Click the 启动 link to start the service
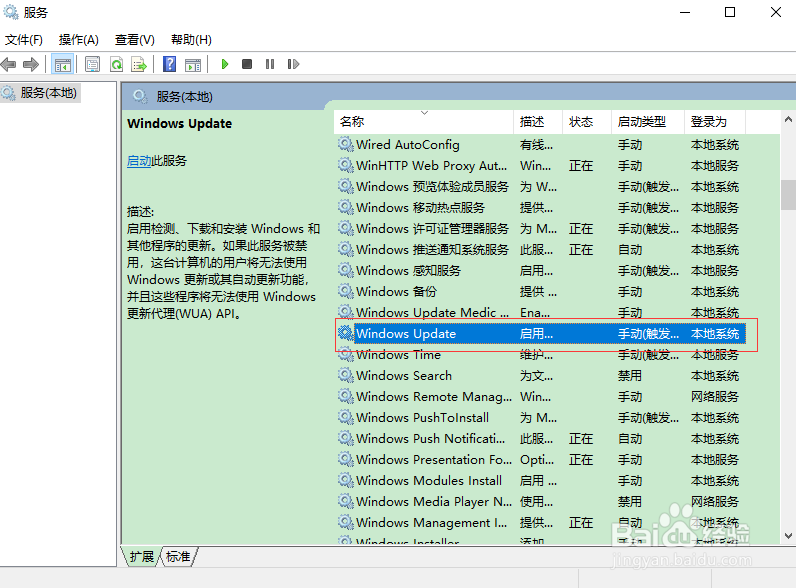The image size is (796, 588). 139,161
